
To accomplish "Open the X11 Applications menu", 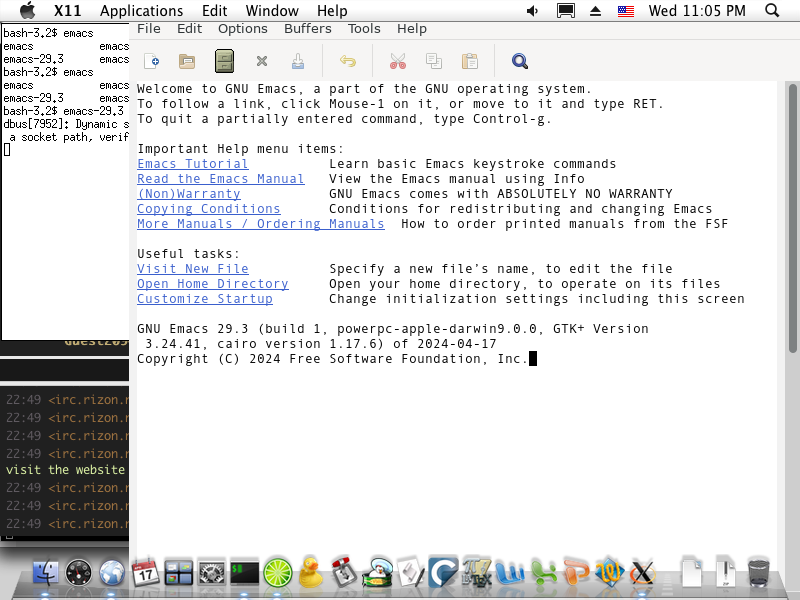I will click(x=141, y=11).
